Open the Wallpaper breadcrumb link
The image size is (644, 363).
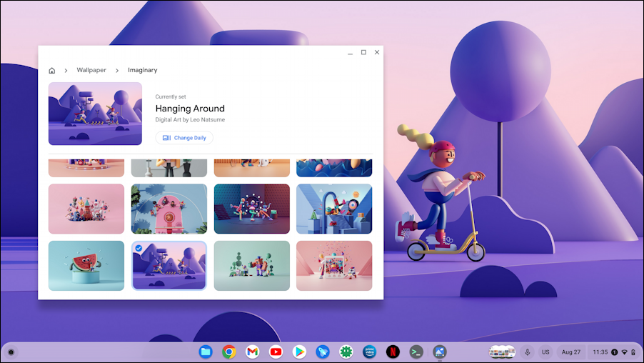pyautogui.click(x=91, y=70)
